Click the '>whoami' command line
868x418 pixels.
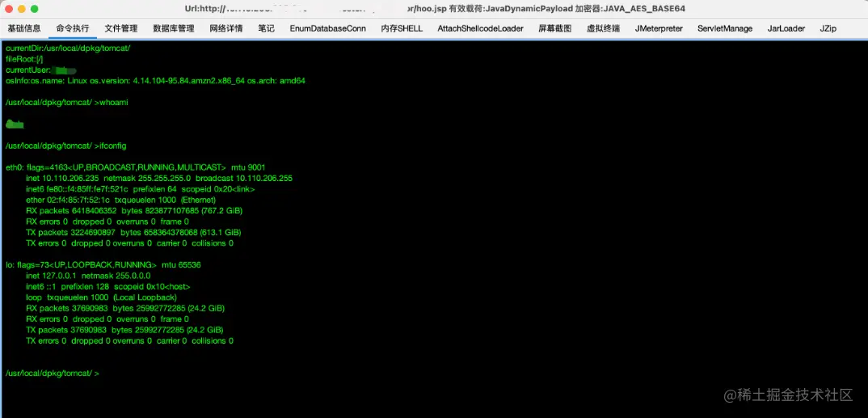tap(66, 103)
